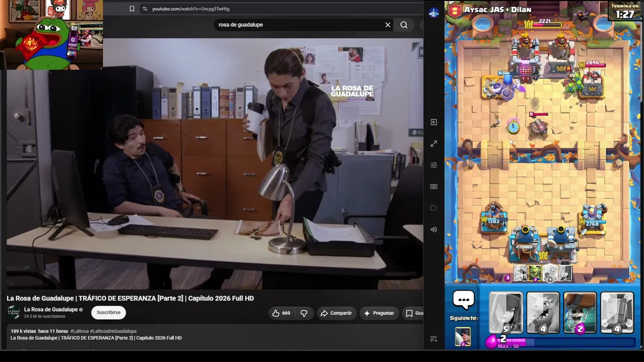Click the 1:27 match timer

(x=625, y=15)
